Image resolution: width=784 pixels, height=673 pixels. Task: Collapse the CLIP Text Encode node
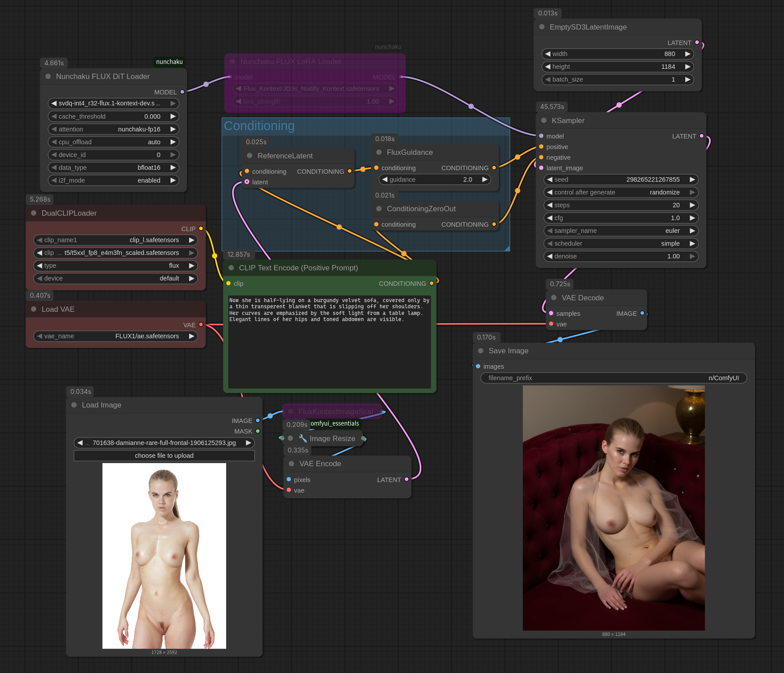click(231, 268)
